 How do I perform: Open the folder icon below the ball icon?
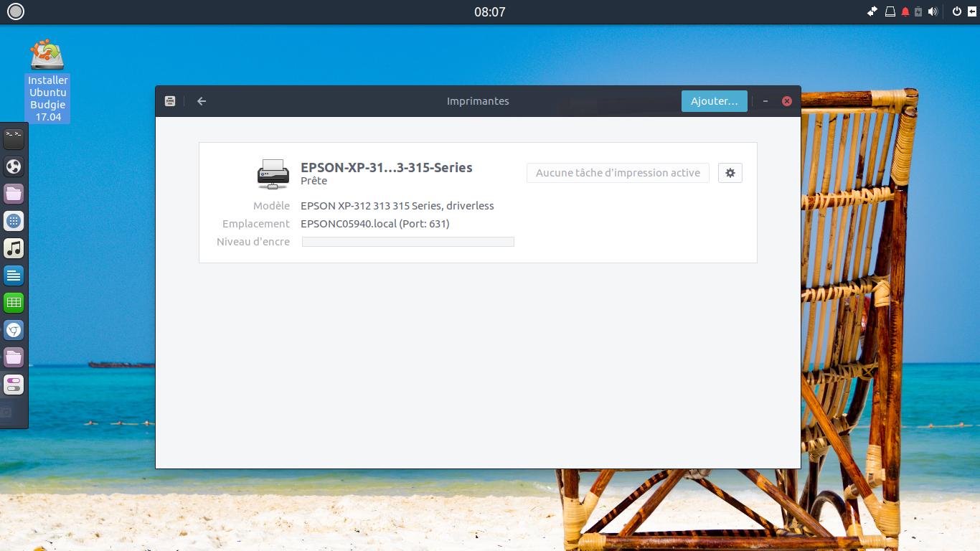coord(14,194)
